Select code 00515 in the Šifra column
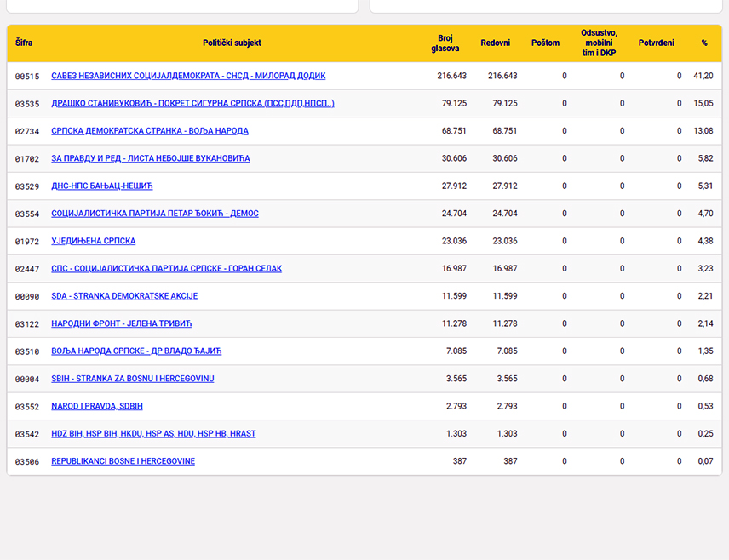729x560 pixels. point(27,77)
